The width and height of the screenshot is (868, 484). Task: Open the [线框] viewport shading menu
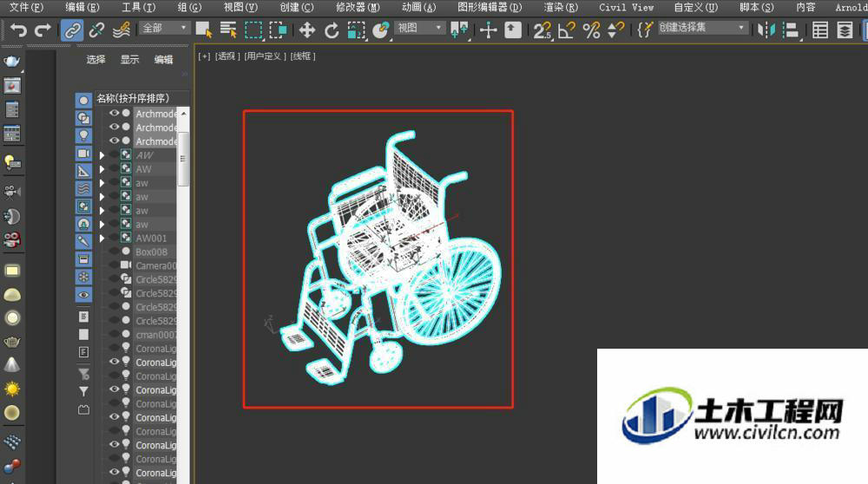tap(303, 56)
